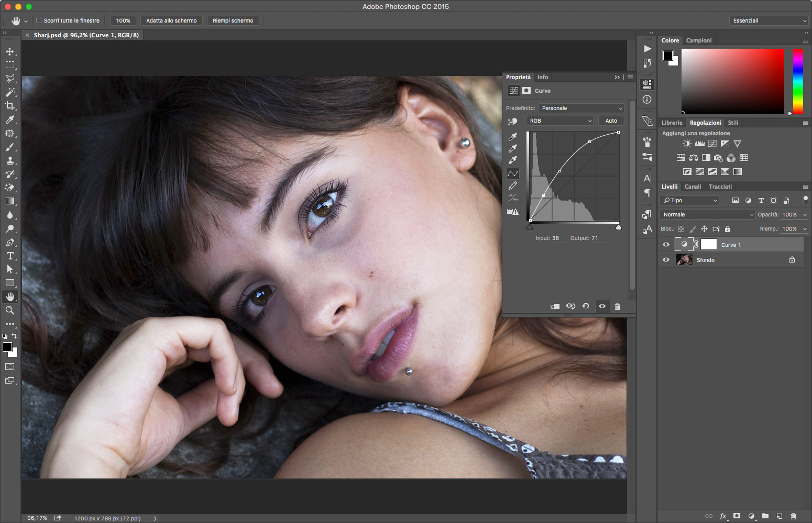Select the Eraser tool
812x523 pixels.
pos(10,188)
